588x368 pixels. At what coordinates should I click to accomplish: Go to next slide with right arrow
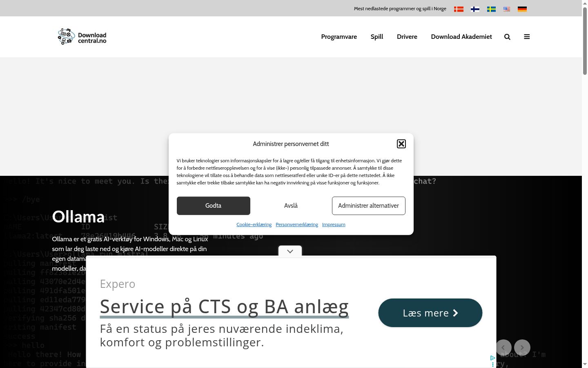[x=522, y=348]
